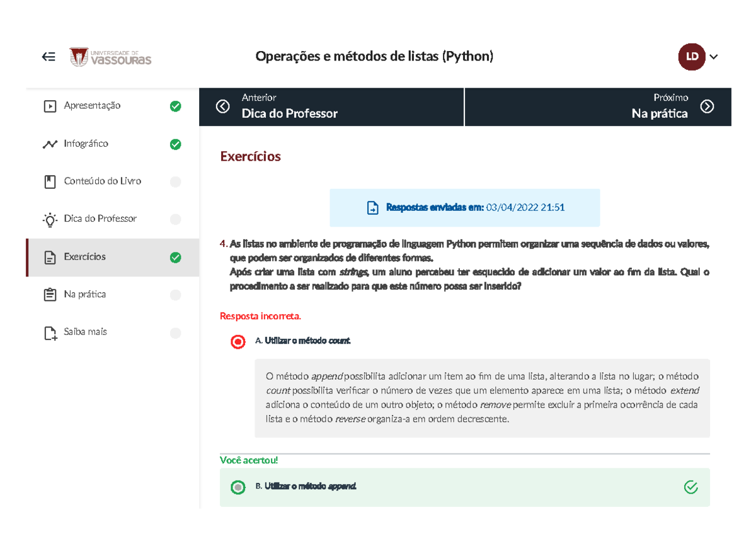This screenshot has height=534, width=756.
Task: Click the Próximo forward chevron
Action: (x=707, y=106)
